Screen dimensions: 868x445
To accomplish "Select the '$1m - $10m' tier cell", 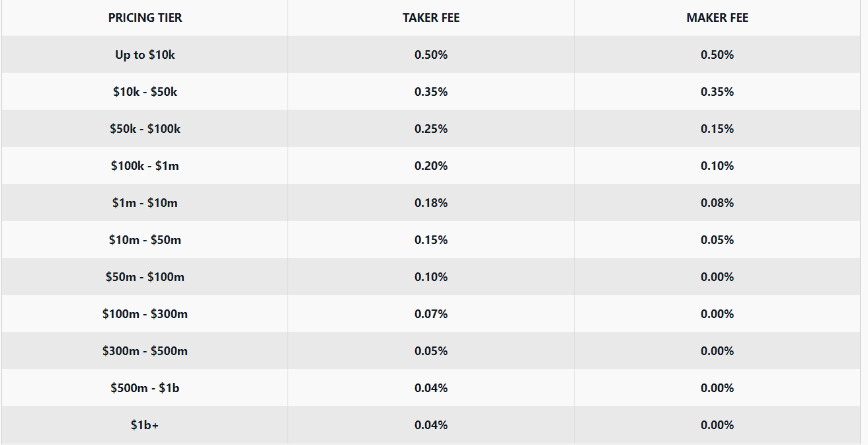I will coord(145,203).
